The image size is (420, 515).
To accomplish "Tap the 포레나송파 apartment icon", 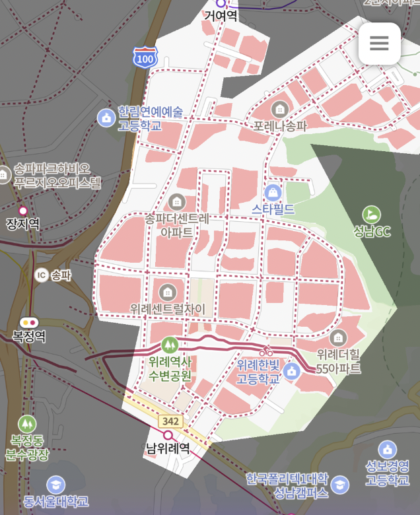I will coord(280,110).
